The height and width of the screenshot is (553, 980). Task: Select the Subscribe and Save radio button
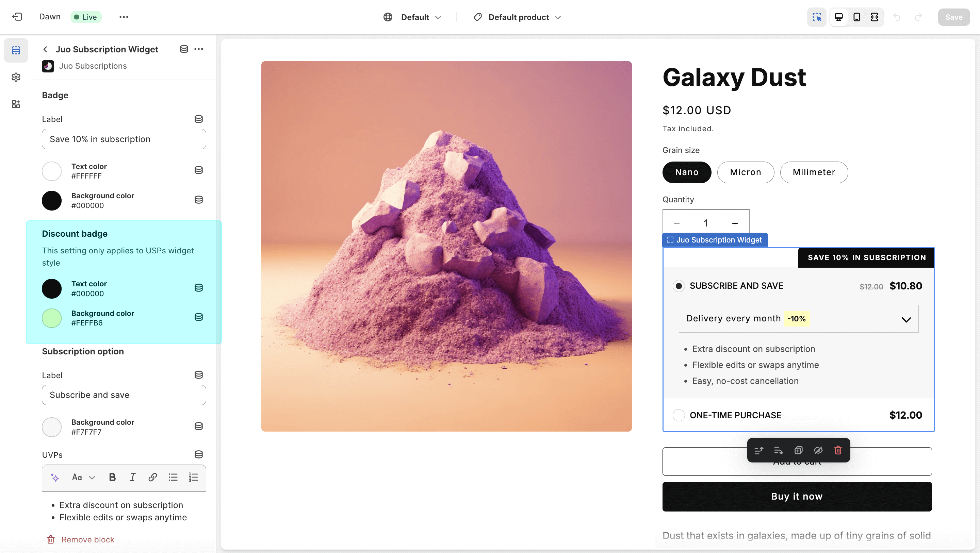(x=679, y=285)
